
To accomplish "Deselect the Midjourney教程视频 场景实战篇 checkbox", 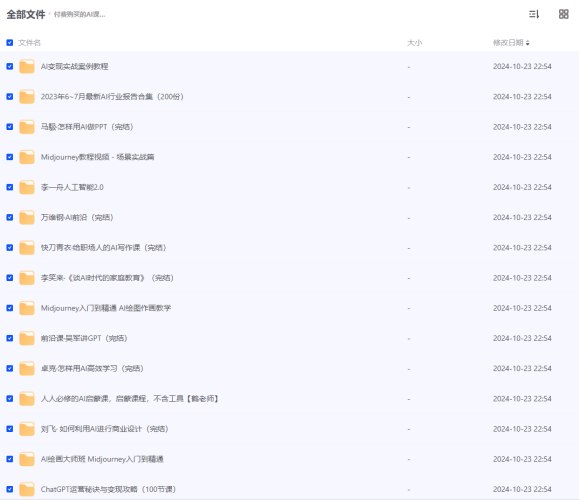I will click(x=10, y=157).
